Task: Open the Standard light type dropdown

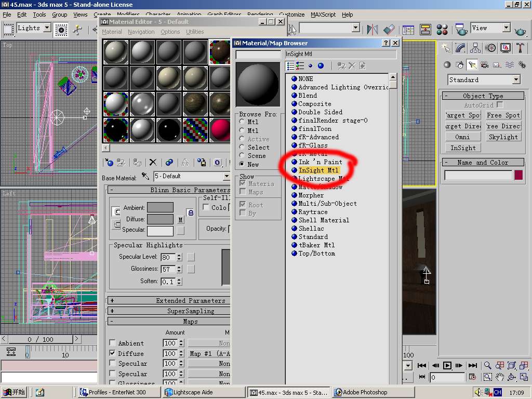Action: point(516,79)
